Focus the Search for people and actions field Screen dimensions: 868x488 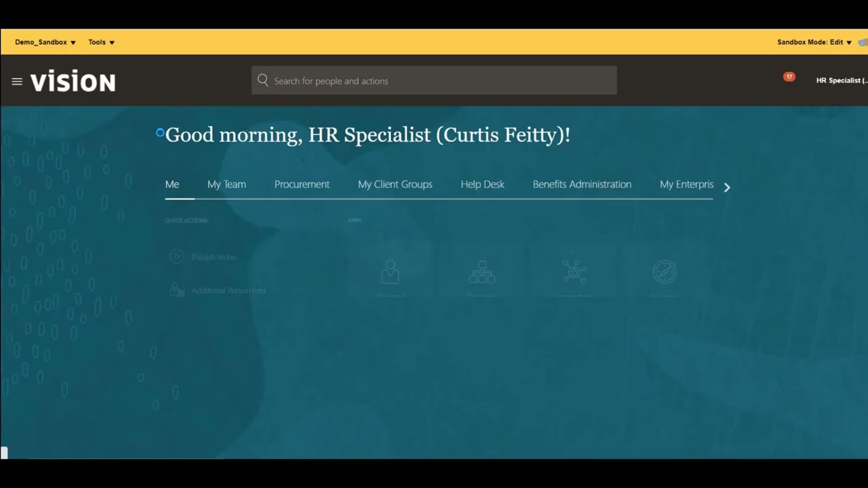coord(434,81)
